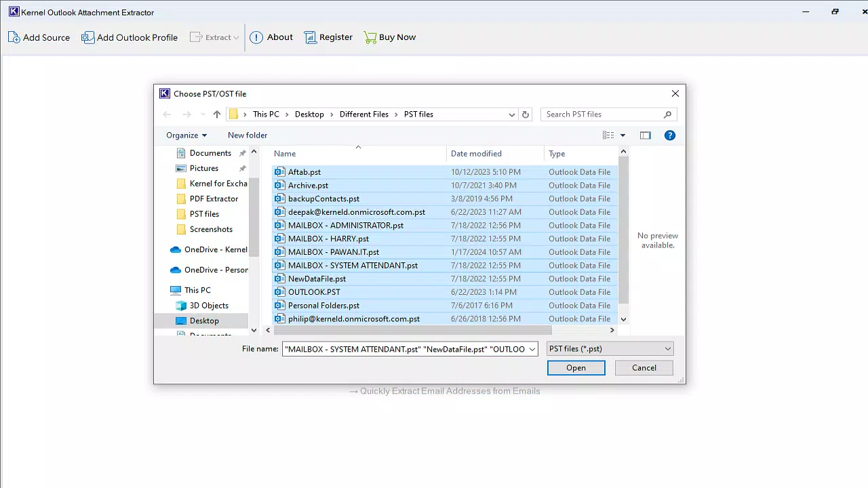This screenshot has width=868, height=488.
Task: Open the view options dropdown arrow
Action: tap(623, 136)
